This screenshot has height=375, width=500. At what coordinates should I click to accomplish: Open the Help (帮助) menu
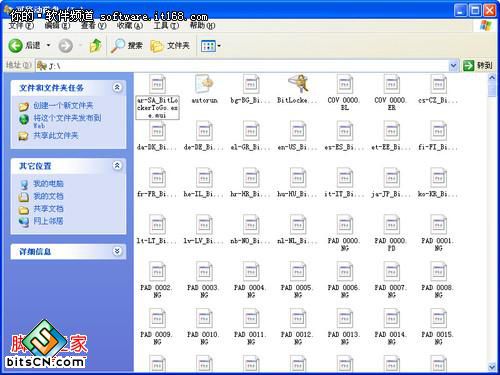coord(202,26)
